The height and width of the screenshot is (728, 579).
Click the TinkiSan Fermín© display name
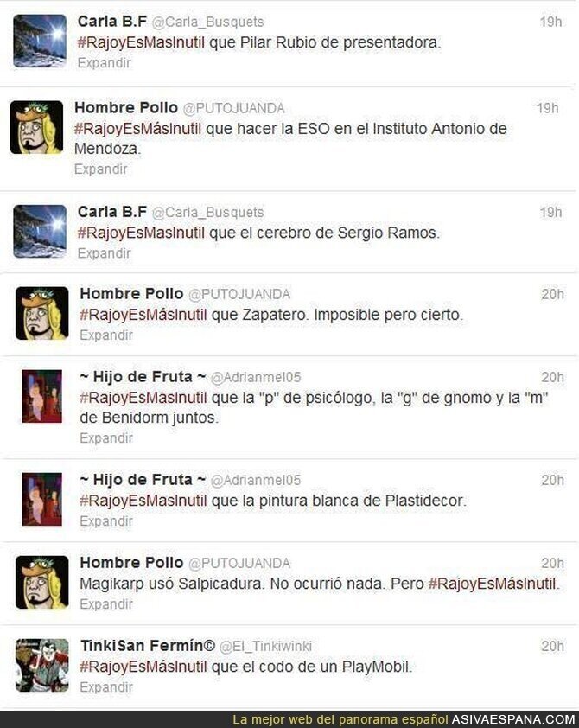(x=148, y=646)
